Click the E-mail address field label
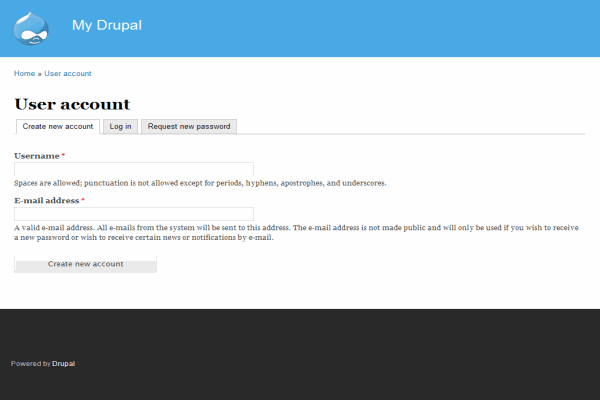 pos(46,200)
